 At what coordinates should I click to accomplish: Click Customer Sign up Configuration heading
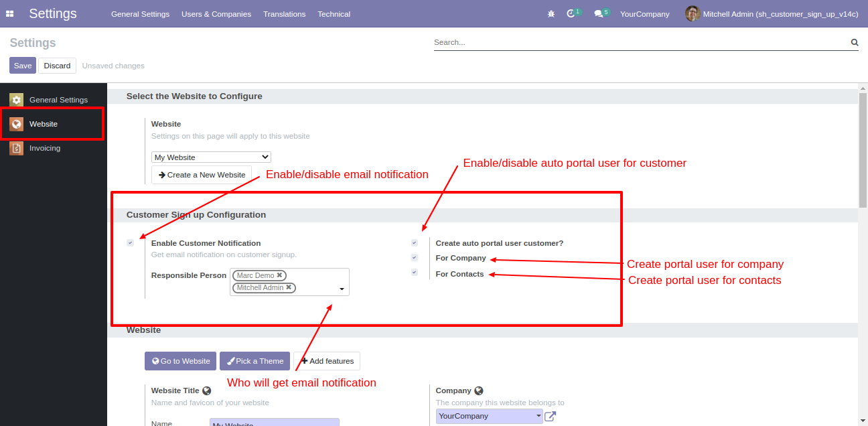[x=196, y=215]
